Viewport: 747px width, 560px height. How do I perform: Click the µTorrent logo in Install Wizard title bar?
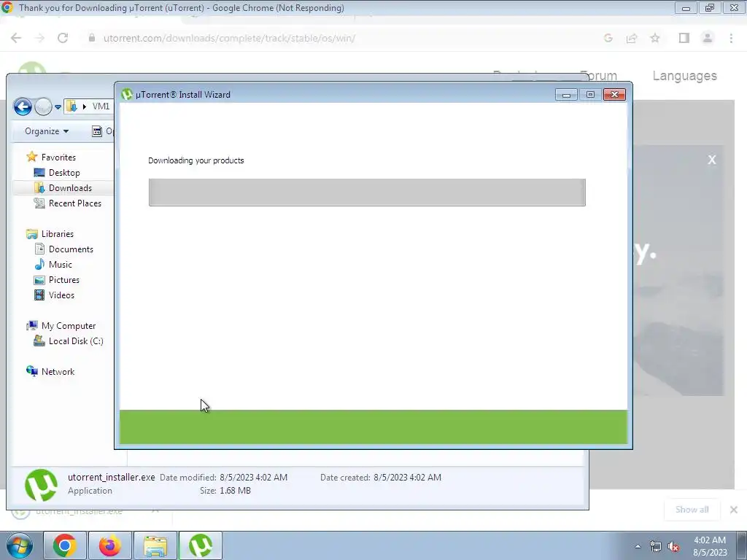pyautogui.click(x=127, y=94)
